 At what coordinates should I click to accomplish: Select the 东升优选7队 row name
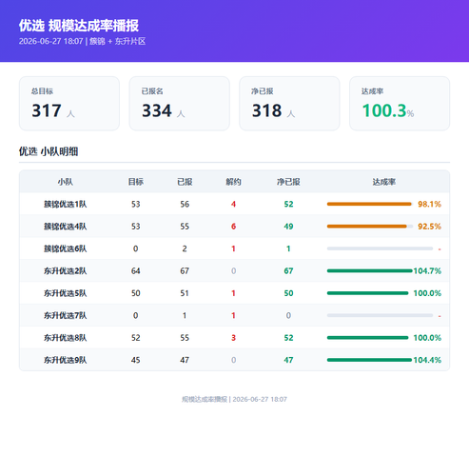66,315
